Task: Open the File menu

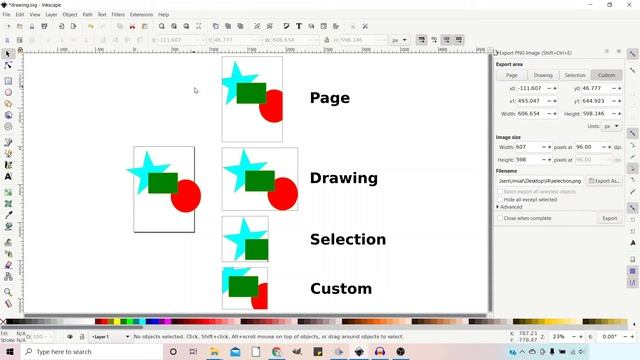Action: 7,14
